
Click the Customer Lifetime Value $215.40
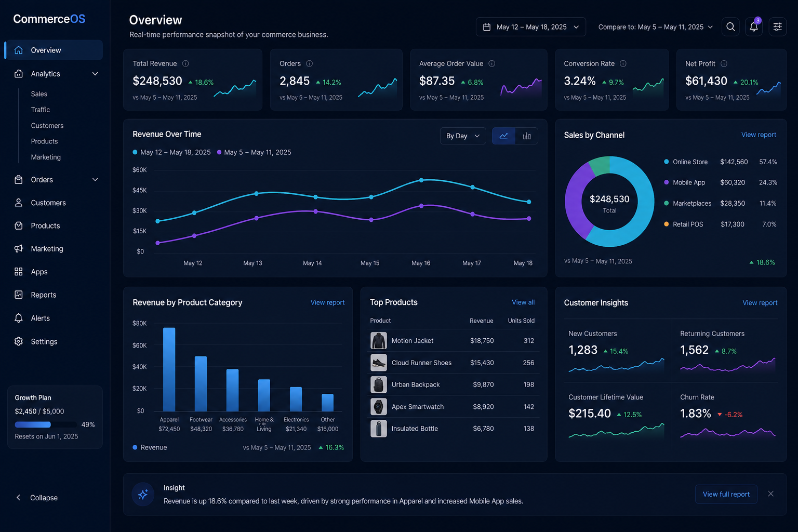click(x=590, y=414)
